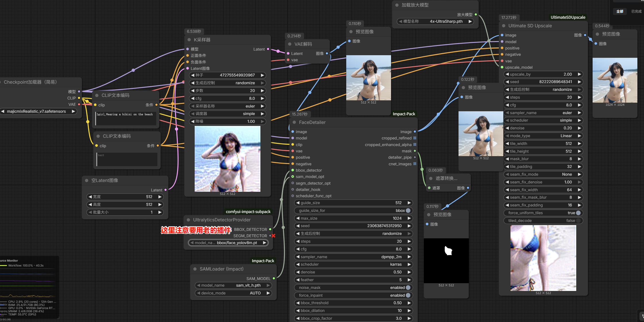Screen dimensions: 644x322
Task: Toggle the noise_mask enabled switch
Action: coord(408,287)
